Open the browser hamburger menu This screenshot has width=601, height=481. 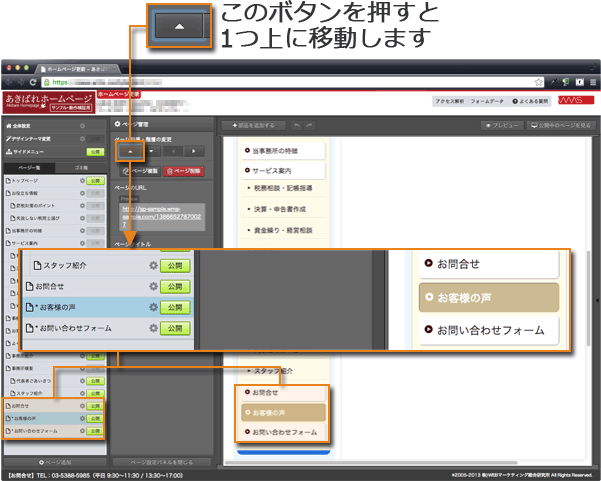click(593, 81)
